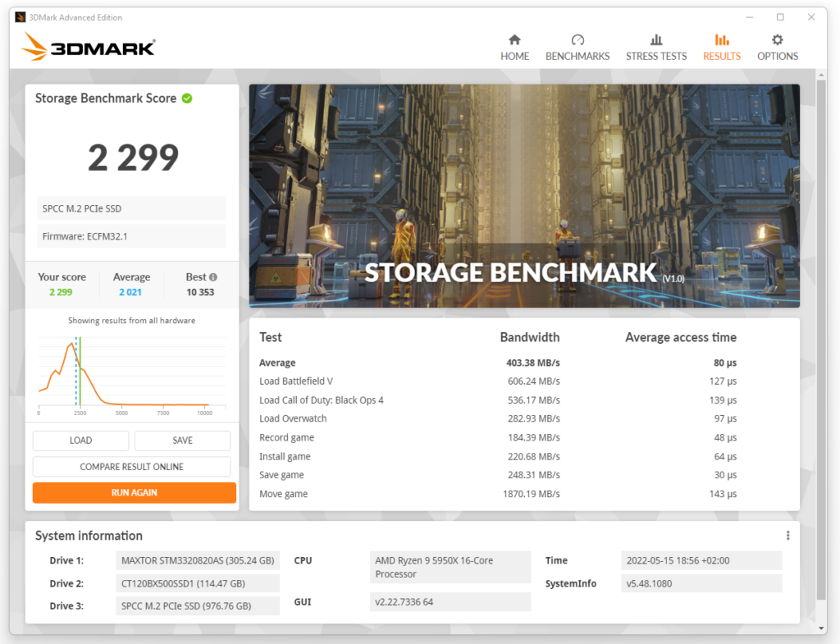Click the 3DMark title bar app icon
Screen dimensions: 840x644
pos(21,17)
